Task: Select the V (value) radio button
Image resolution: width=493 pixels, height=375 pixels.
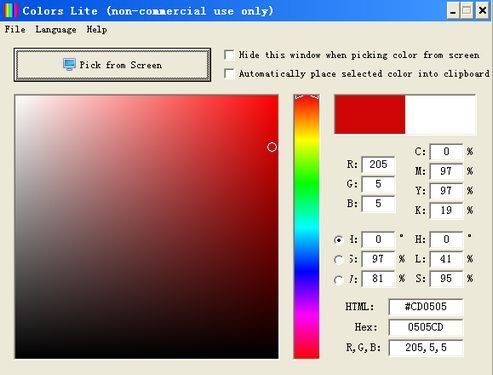Action: 338,279
